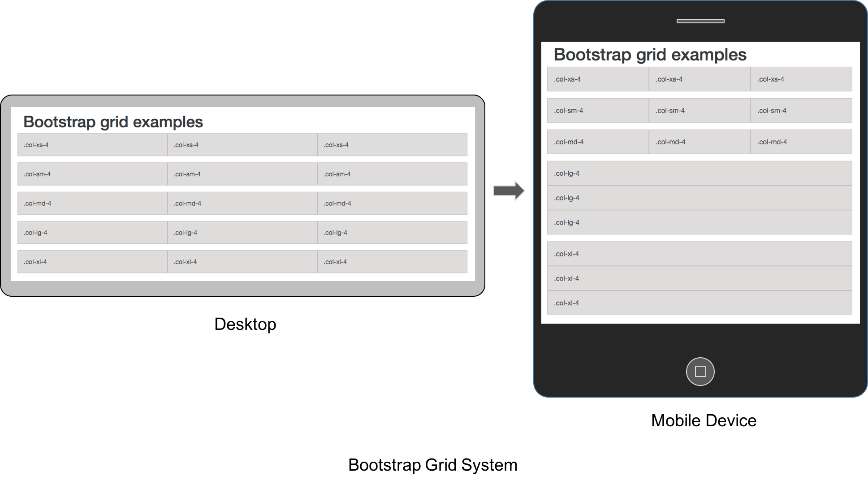Select last .col-md-4 cell on desktop
The width and height of the screenshot is (868, 485).
(x=393, y=203)
